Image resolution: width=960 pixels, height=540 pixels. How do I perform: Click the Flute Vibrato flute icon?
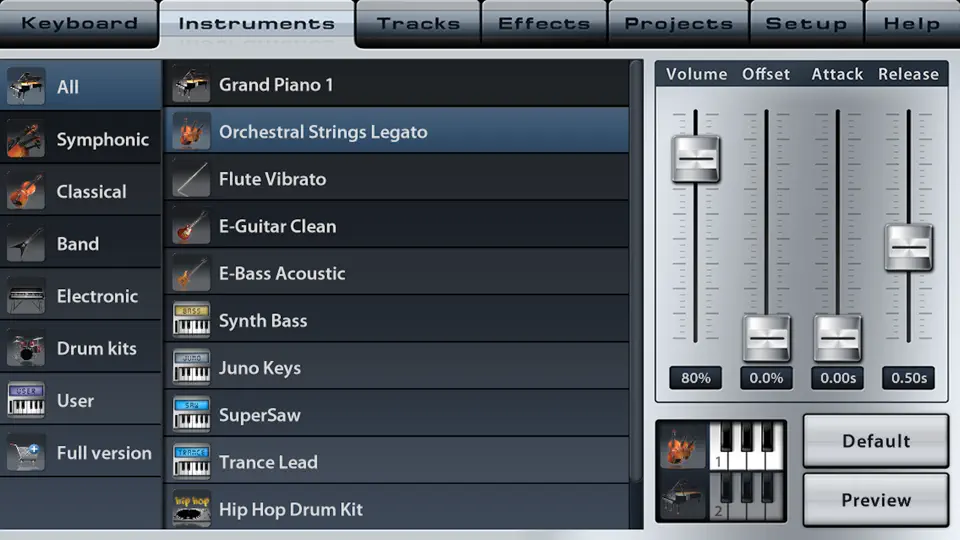[x=191, y=179]
